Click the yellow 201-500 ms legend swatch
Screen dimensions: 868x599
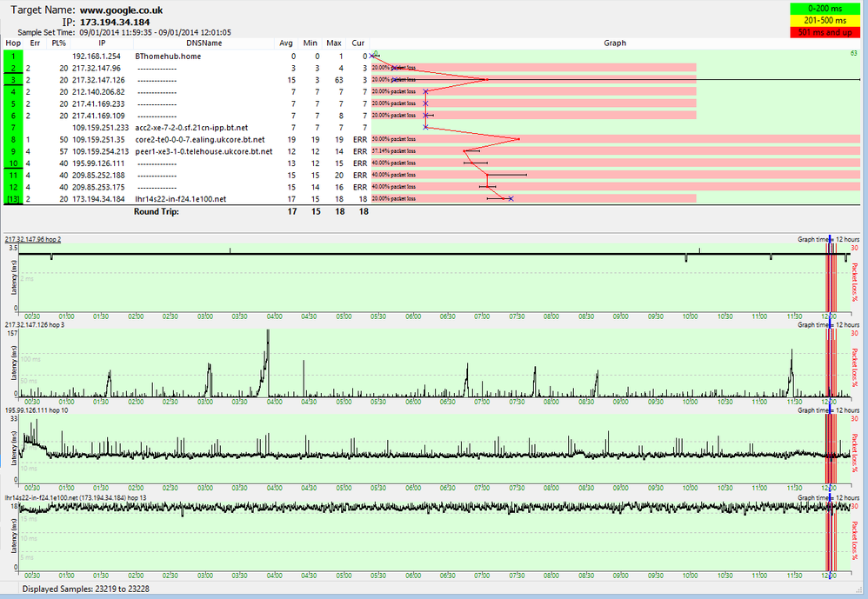click(825, 21)
